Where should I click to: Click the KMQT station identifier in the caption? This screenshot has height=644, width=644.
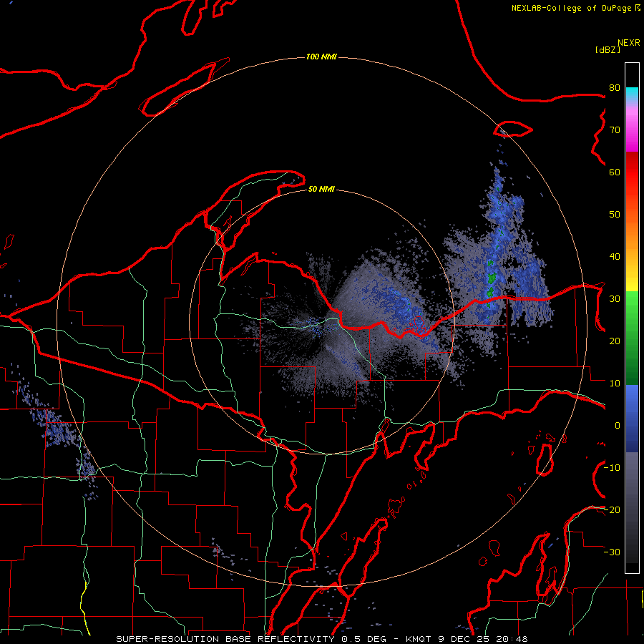pos(419,639)
